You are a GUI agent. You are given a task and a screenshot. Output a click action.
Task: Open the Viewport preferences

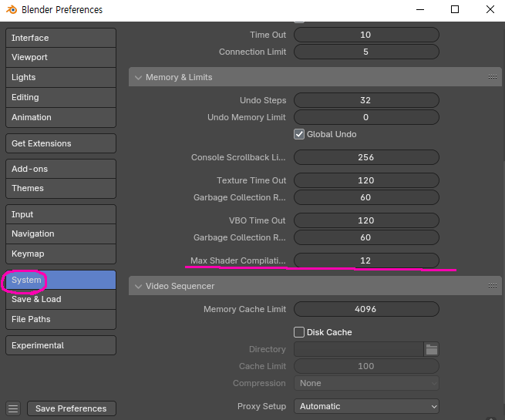click(x=61, y=57)
